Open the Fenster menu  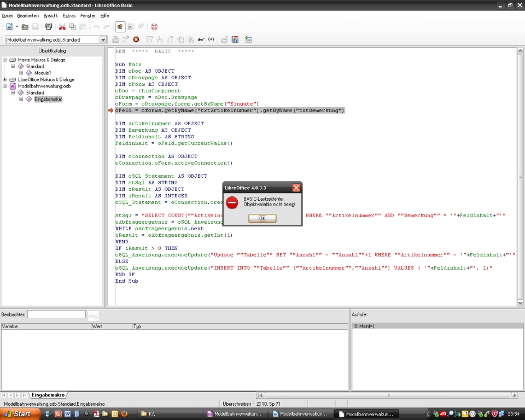[x=88, y=16]
